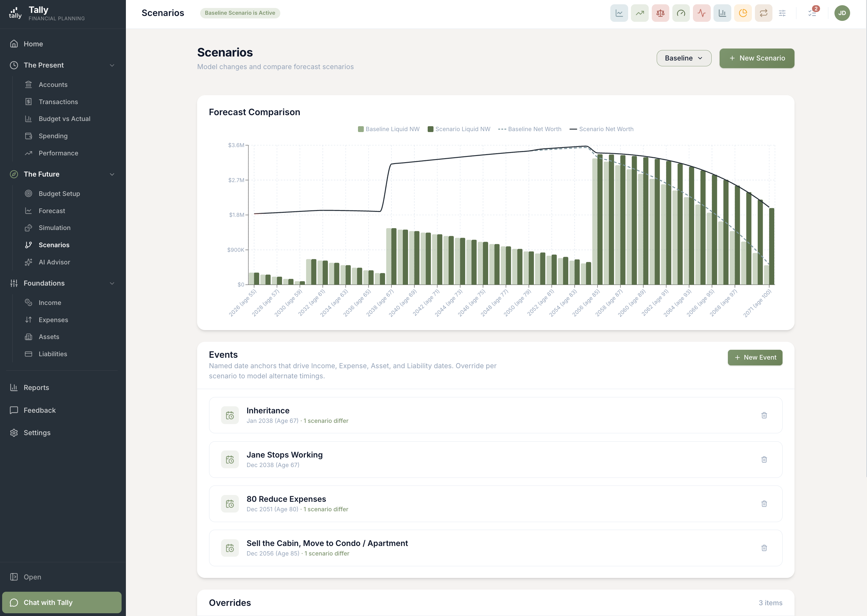Collapse The Present section chevron
The height and width of the screenshot is (616, 867).
pyautogui.click(x=112, y=65)
